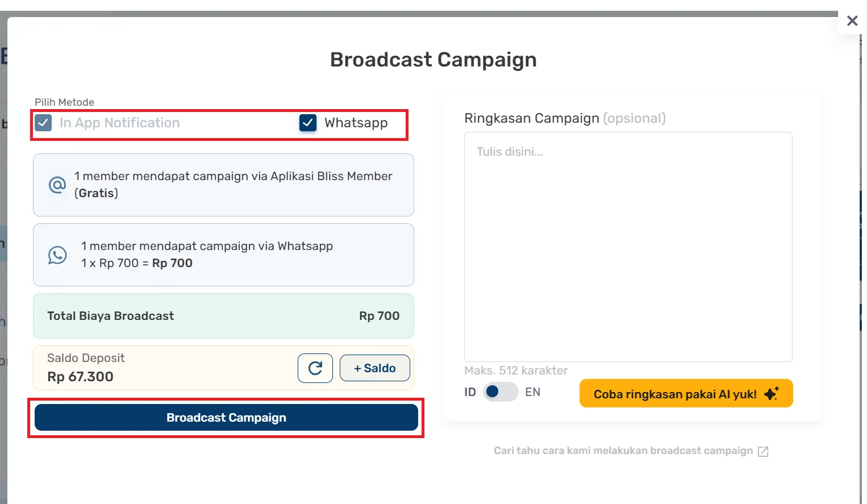Switch the ID/EN language toggle
The image size is (867, 504).
pos(500,392)
